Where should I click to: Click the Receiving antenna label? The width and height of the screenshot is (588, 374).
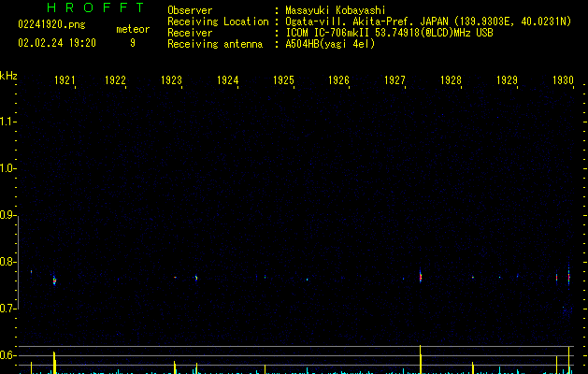(x=215, y=44)
